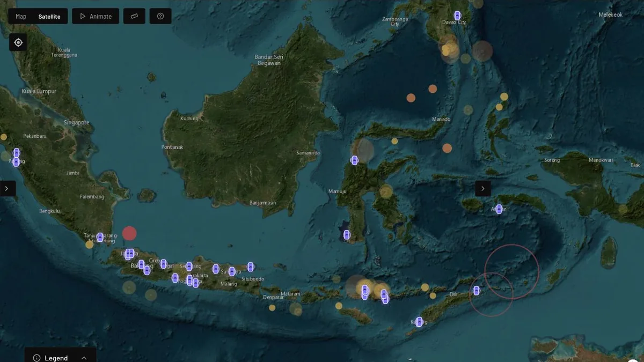Click the large red outlined circle in Banda Sea
This screenshot has width=644, height=362.
click(511, 271)
